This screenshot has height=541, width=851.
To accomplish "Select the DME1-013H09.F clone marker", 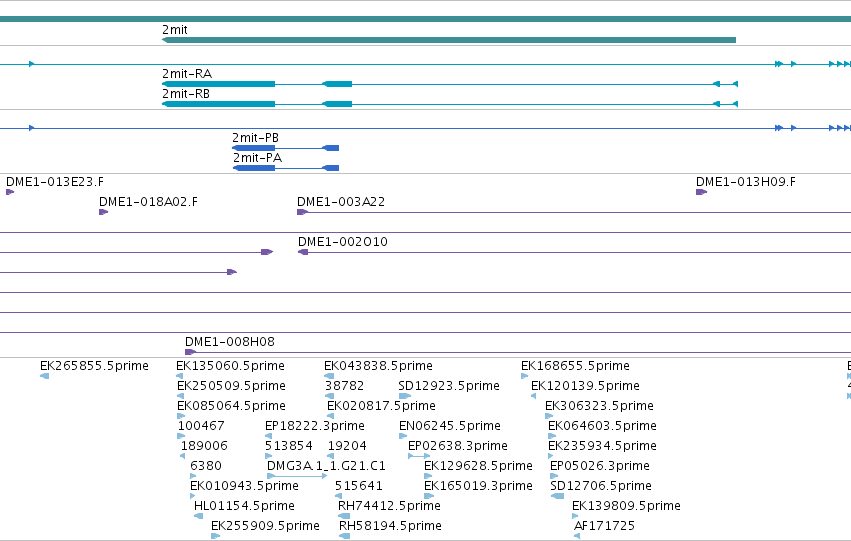I will coord(701,192).
